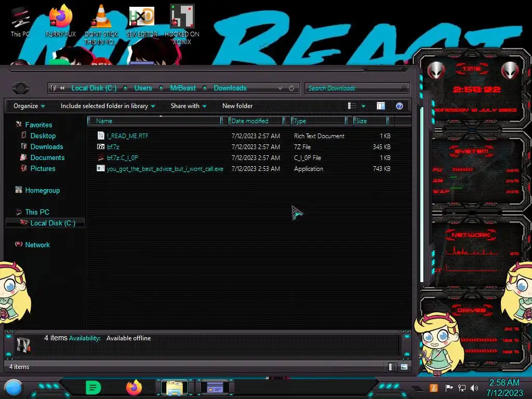532x399 pixels.
Task: Select This PC in the navigation pane
Action: [37, 212]
